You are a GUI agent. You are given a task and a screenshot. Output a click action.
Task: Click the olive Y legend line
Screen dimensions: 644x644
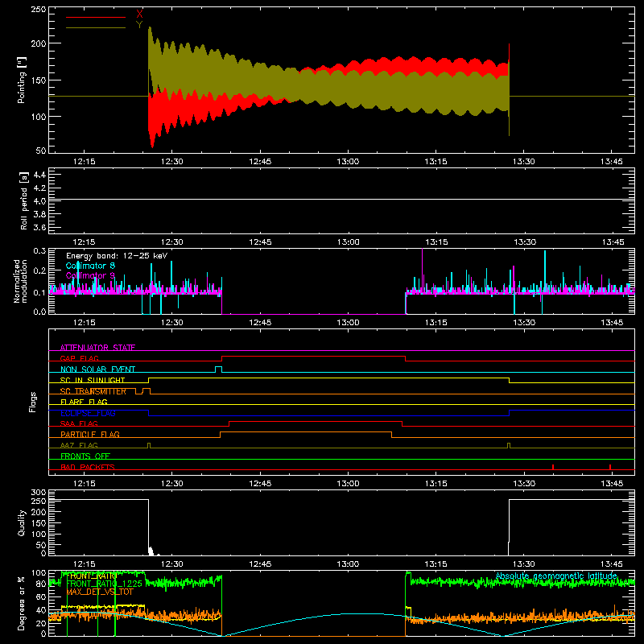96,27
